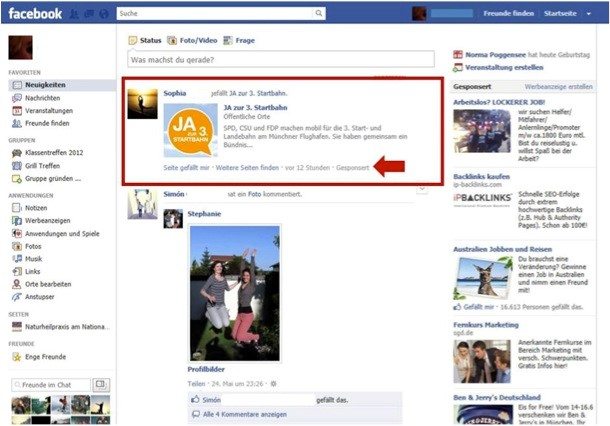610x426 pixels.
Task: Open Nachrichten in the left sidebar
Action: point(39,98)
